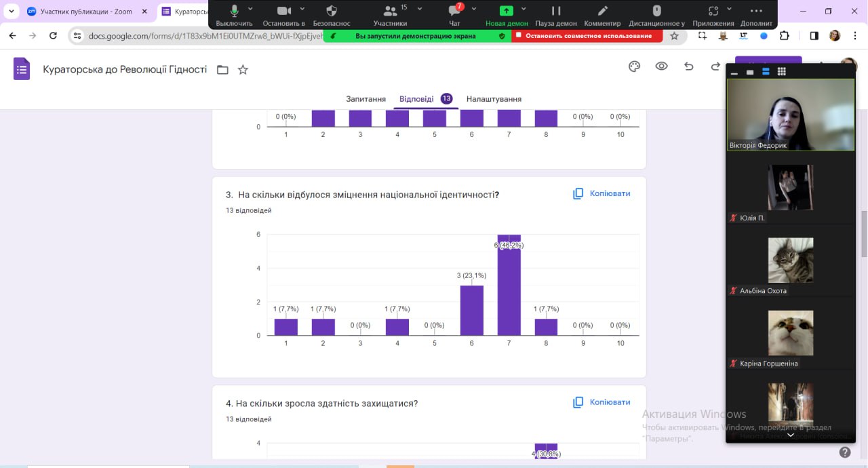This screenshot has height=468, width=868.
Task: Mute microphone in Zoom toolbar
Action: (x=234, y=12)
